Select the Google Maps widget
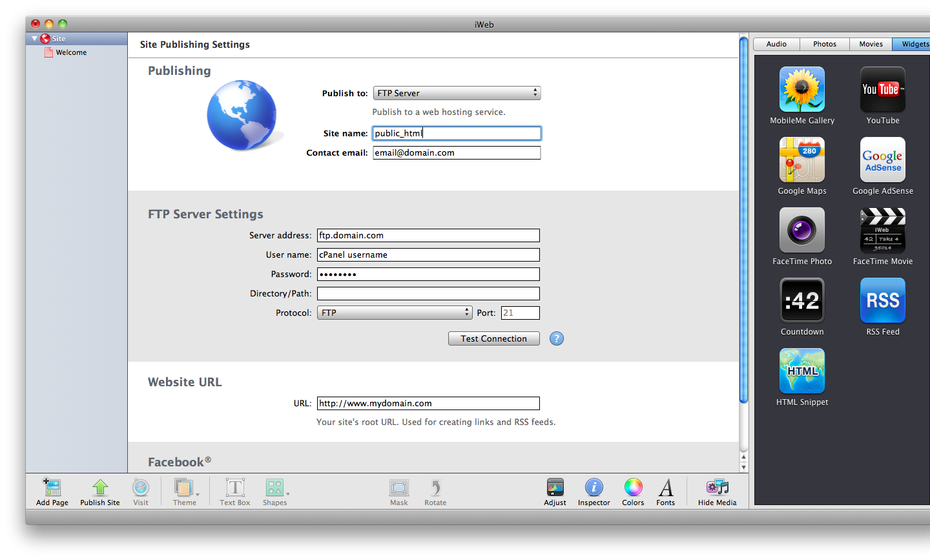Image resolution: width=930 pixels, height=560 pixels. pos(802,160)
